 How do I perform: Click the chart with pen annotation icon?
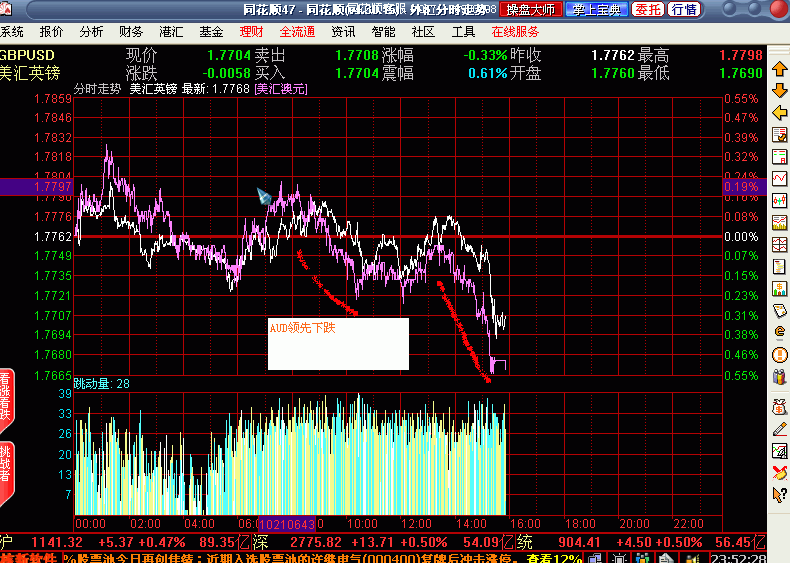(779, 450)
